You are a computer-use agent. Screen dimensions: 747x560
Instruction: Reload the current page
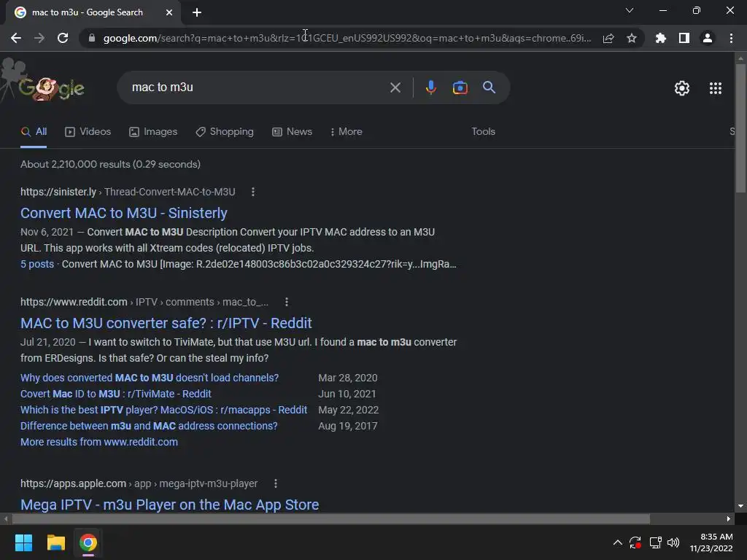[x=63, y=38]
